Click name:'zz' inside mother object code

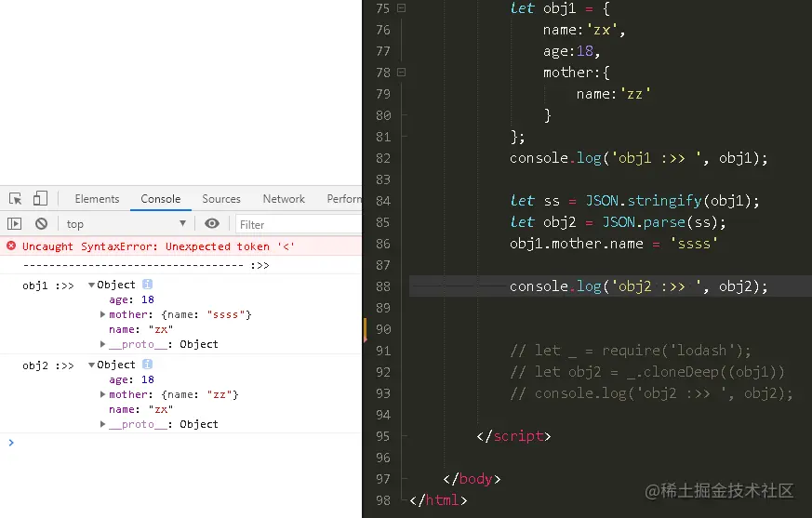click(x=614, y=94)
